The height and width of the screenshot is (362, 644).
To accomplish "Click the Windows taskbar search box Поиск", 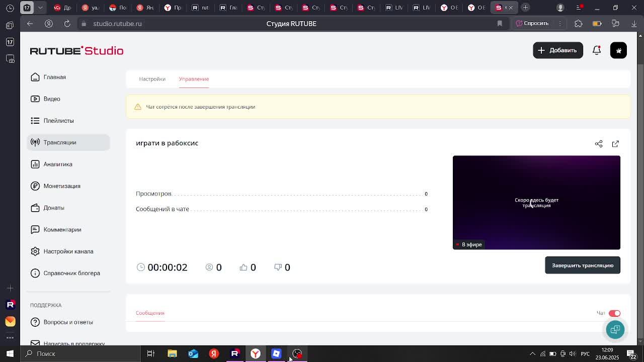I will pos(80,353).
